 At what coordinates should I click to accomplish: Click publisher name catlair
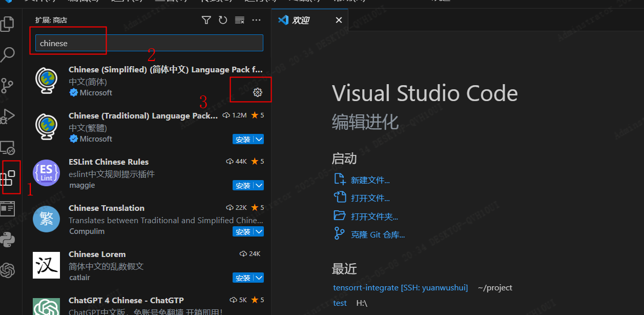pos(80,278)
